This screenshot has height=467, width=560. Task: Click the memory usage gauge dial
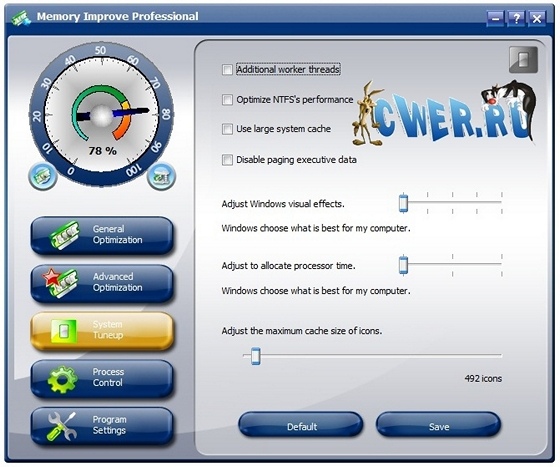(x=101, y=114)
